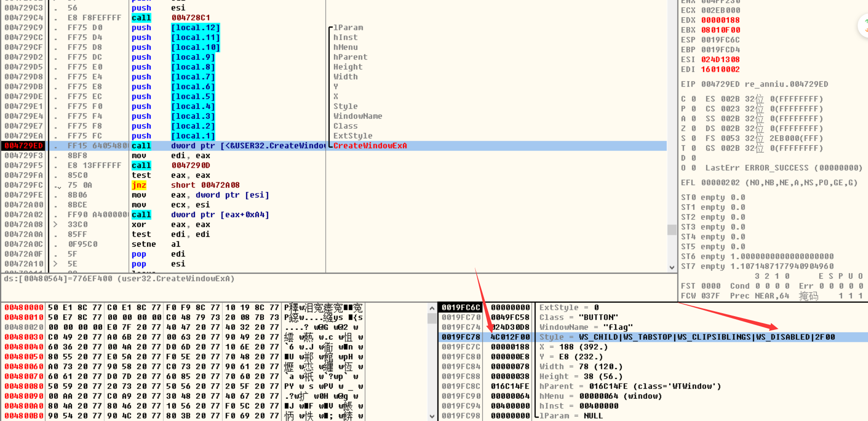Select the D direction flag in registers
868x421 pixels.
click(688, 158)
